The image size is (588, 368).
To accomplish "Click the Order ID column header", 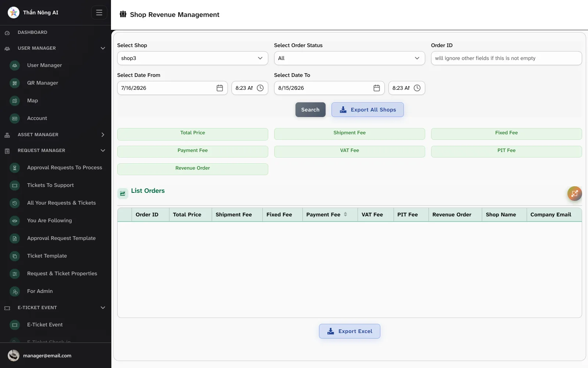I will click(x=150, y=215).
